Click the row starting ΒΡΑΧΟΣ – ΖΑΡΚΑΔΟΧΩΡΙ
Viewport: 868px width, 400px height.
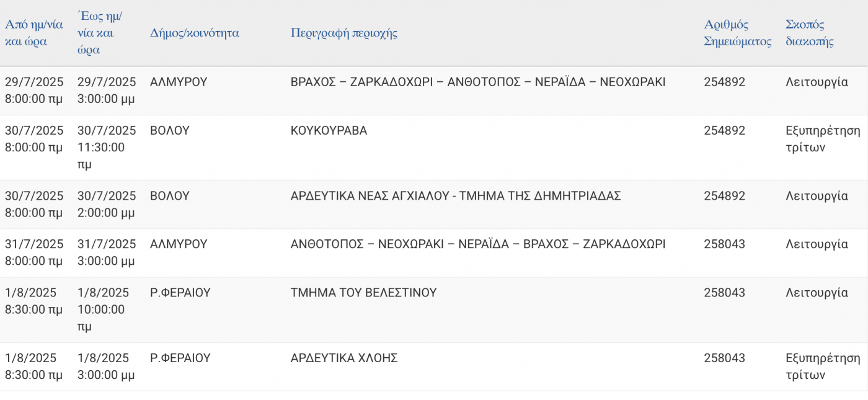(434, 91)
